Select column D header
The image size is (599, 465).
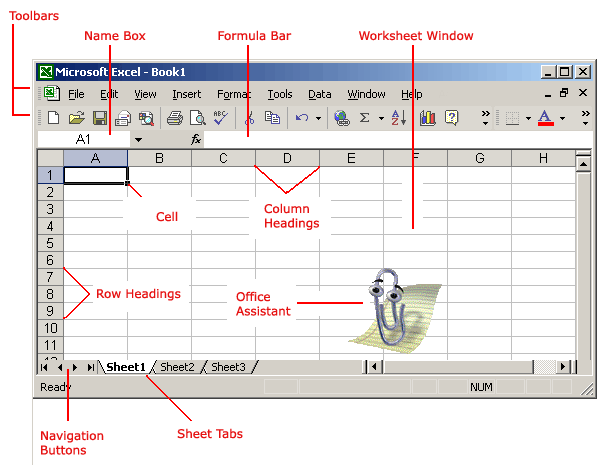click(x=287, y=158)
